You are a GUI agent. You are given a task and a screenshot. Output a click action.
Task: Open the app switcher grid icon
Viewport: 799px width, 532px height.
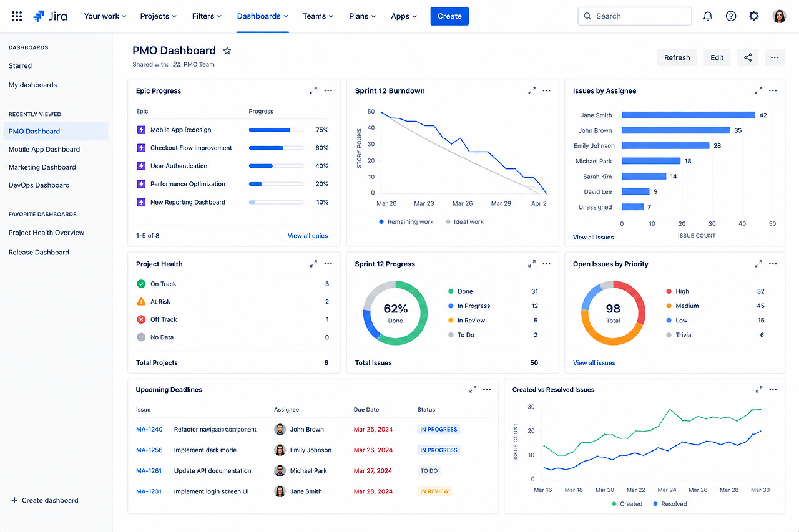click(17, 16)
